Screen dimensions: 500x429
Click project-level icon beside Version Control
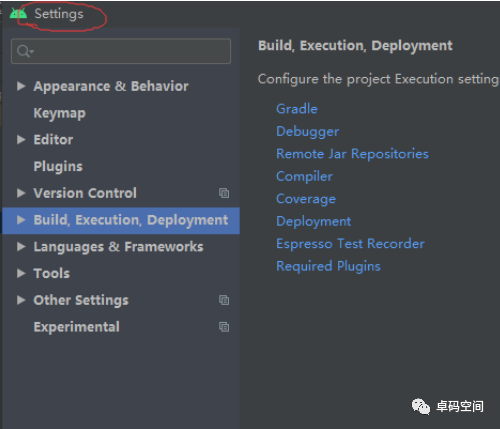coord(224,193)
